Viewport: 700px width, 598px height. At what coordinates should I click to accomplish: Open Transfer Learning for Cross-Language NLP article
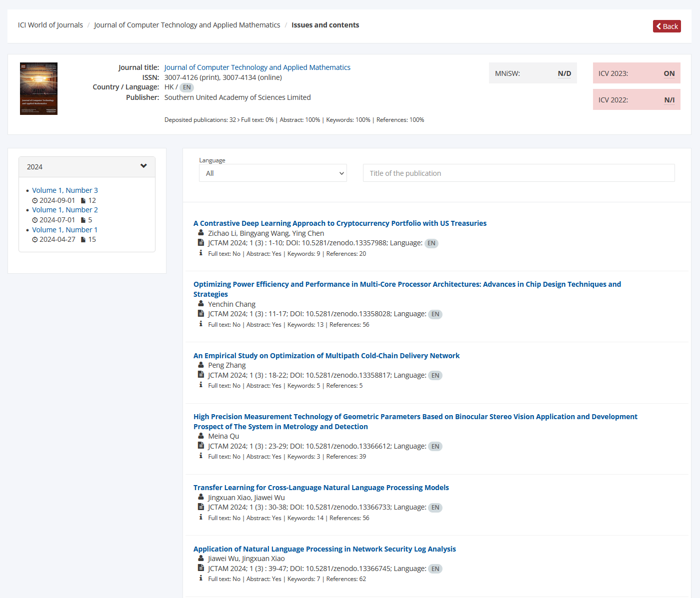(321, 488)
